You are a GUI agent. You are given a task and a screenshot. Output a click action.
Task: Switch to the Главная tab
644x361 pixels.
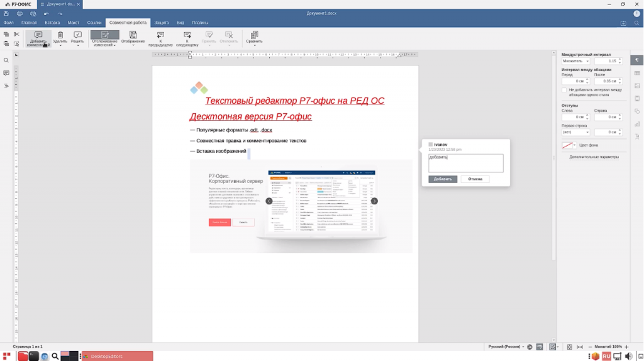click(x=29, y=23)
